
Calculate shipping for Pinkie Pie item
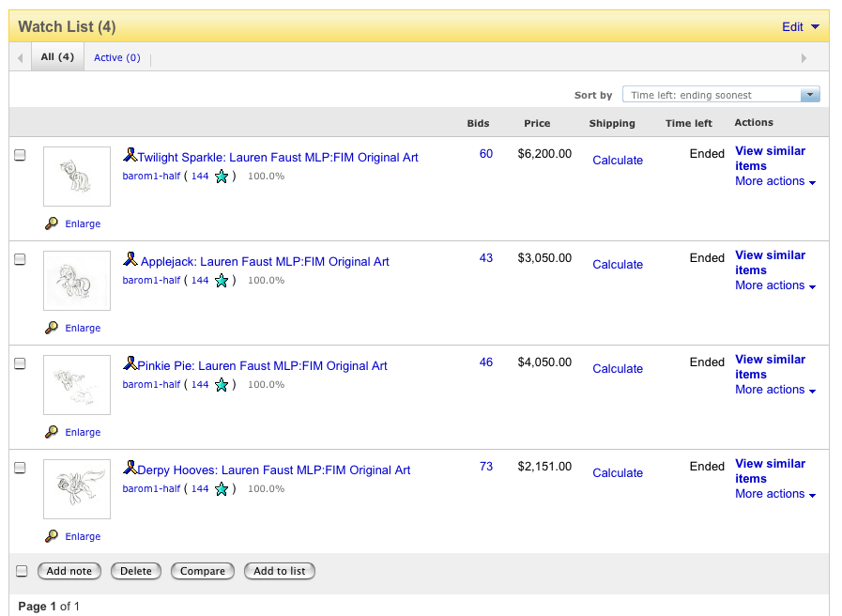[618, 368]
